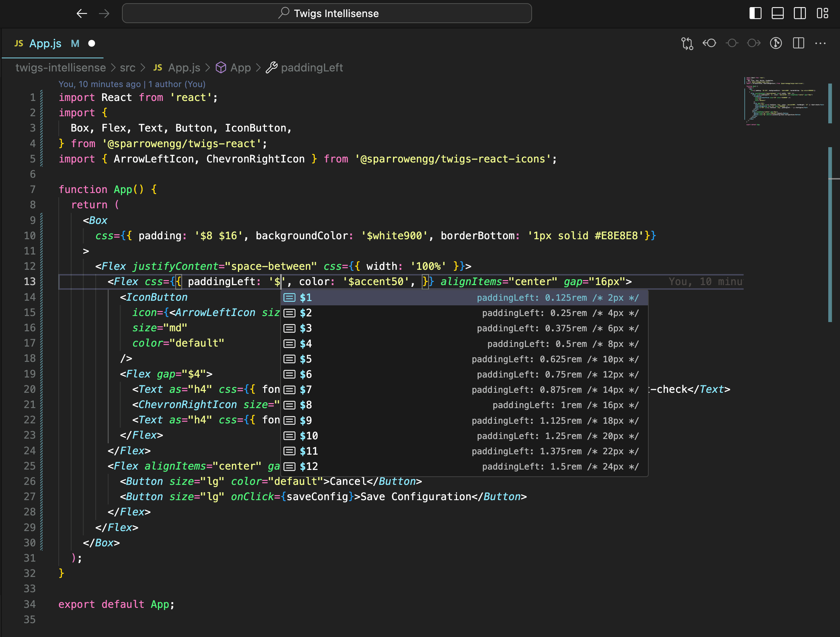
Task: Click open previous revision arrow icon
Action: click(x=709, y=43)
